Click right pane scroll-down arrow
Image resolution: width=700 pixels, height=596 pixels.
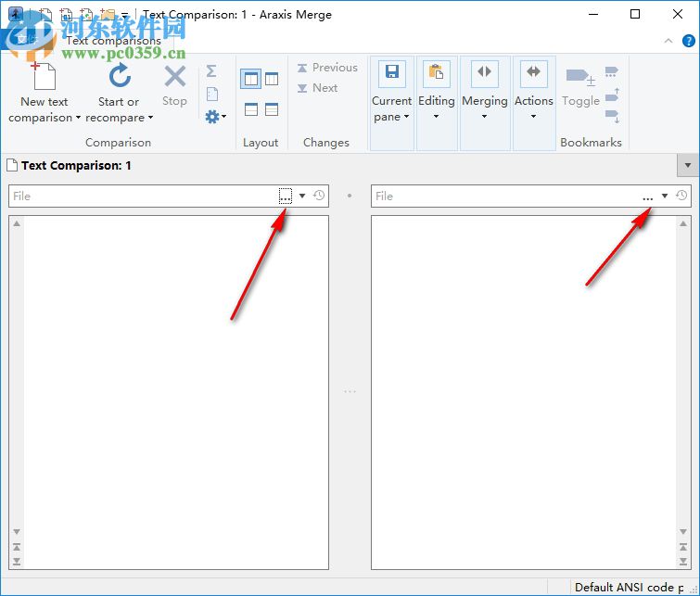(683, 532)
